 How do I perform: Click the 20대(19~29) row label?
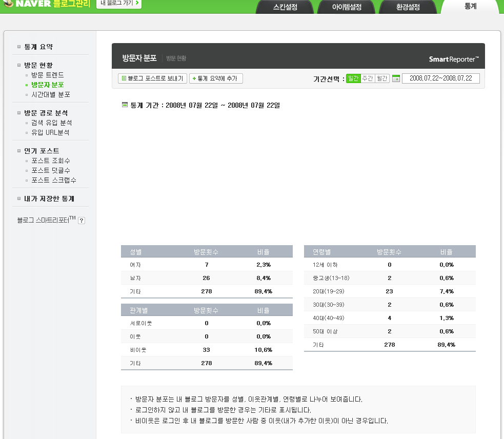(329, 291)
